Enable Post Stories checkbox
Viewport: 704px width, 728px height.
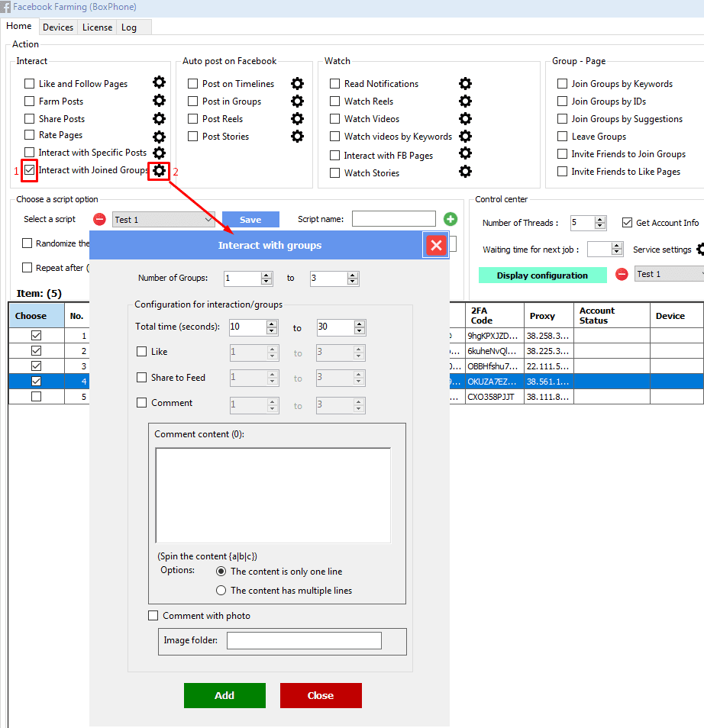click(x=193, y=137)
